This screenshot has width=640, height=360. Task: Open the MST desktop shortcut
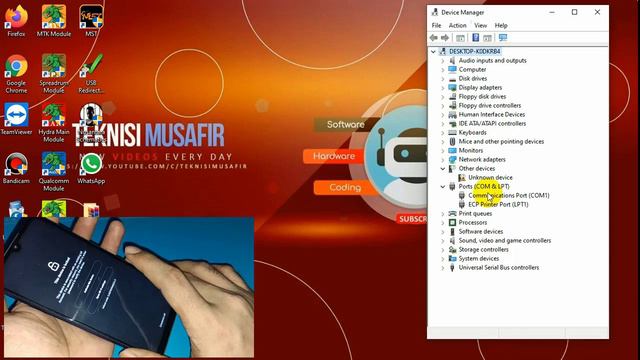pos(91,21)
